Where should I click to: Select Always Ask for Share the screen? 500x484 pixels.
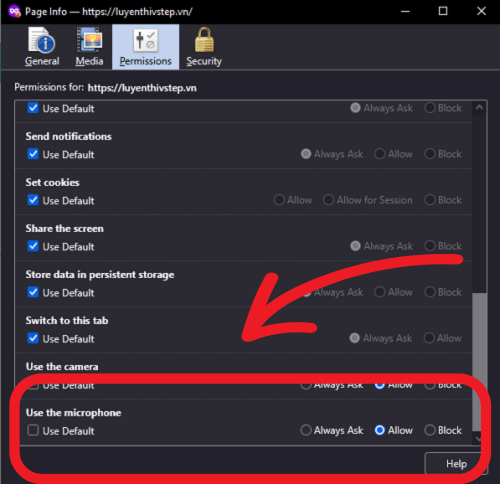pyautogui.click(x=355, y=246)
